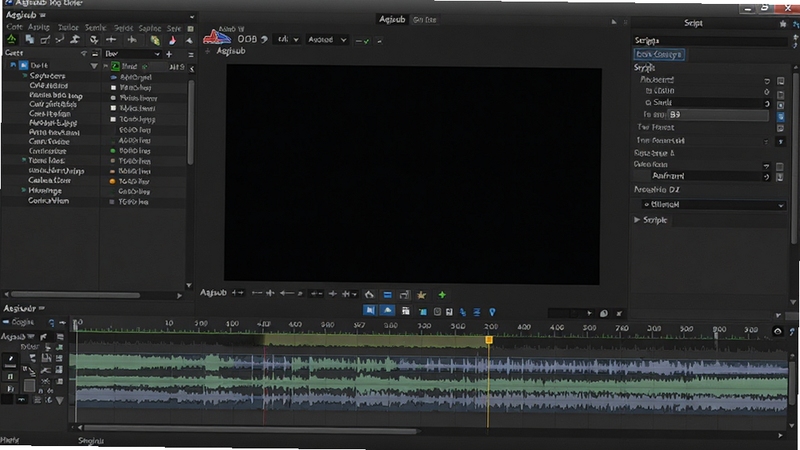Image resolution: width=800 pixels, height=450 pixels.
Task: Click the timeline's horizontal scrollbar thumb
Action: 250,431
